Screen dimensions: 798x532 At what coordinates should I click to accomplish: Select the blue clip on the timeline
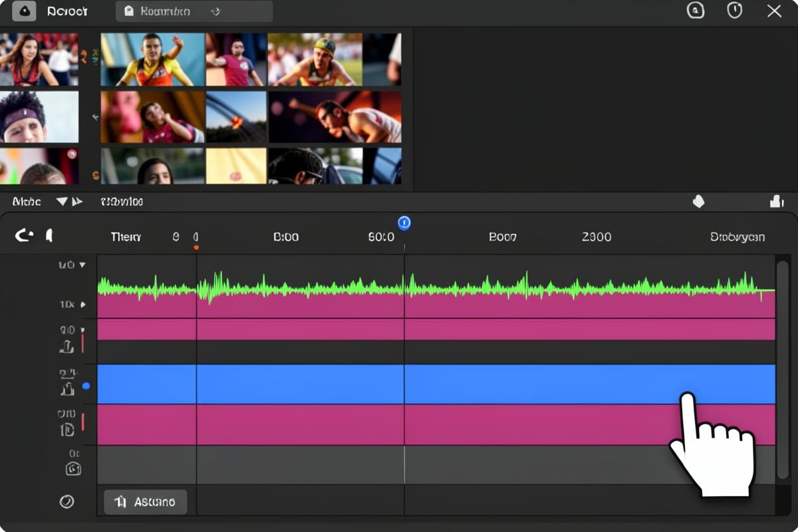tap(436, 384)
